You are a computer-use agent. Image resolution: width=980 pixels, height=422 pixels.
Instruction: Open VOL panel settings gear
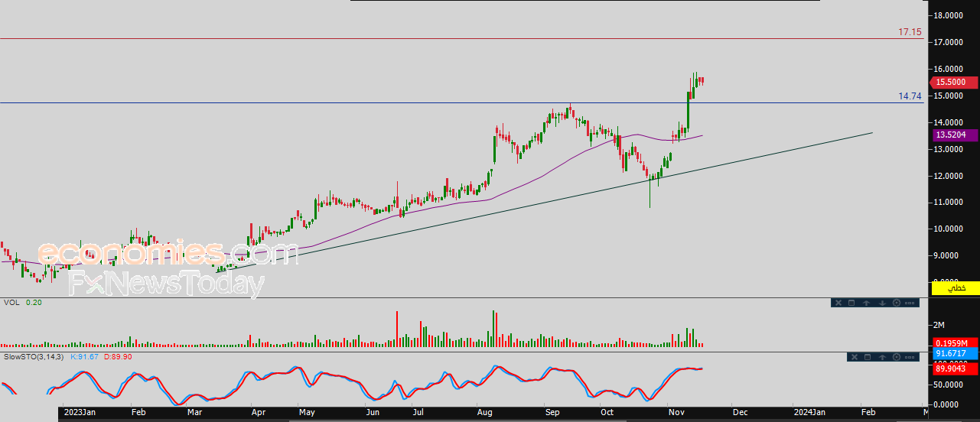tap(897, 303)
